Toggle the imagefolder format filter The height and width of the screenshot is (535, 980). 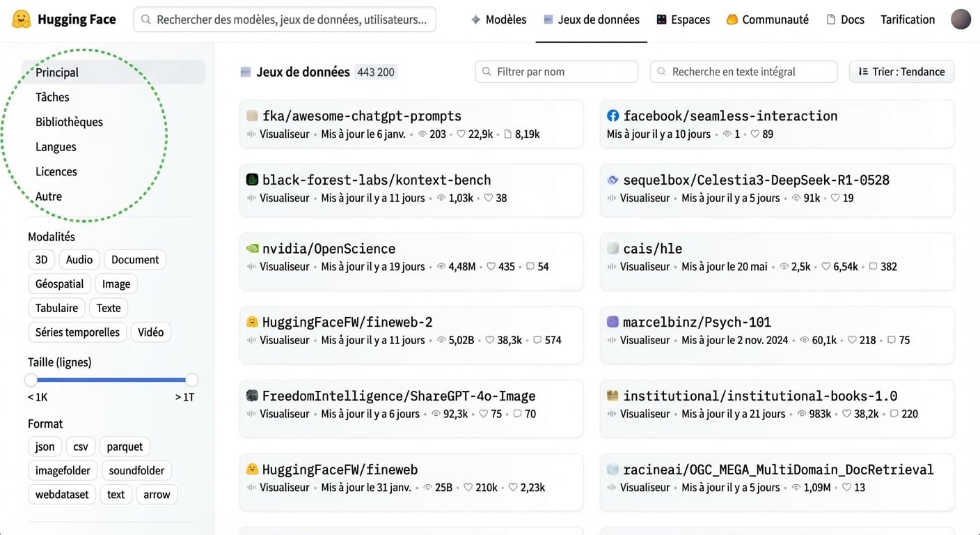point(63,471)
